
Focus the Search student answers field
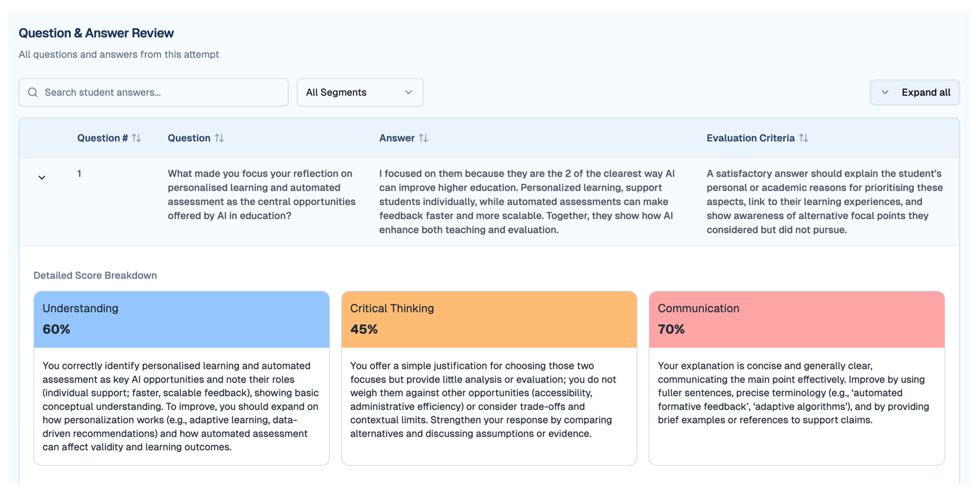153,92
